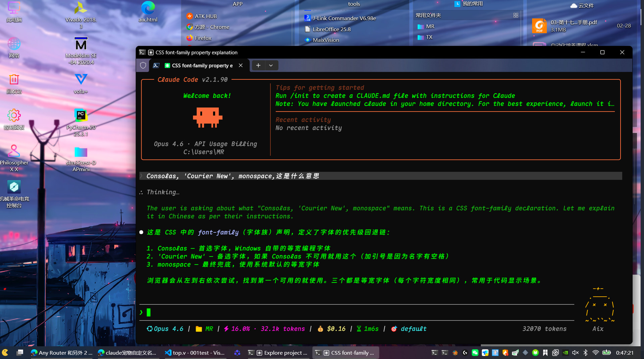The height and width of the screenshot is (359, 644).
Task: Open the TX folder in 常用文件夹
Action: pos(425,37)
